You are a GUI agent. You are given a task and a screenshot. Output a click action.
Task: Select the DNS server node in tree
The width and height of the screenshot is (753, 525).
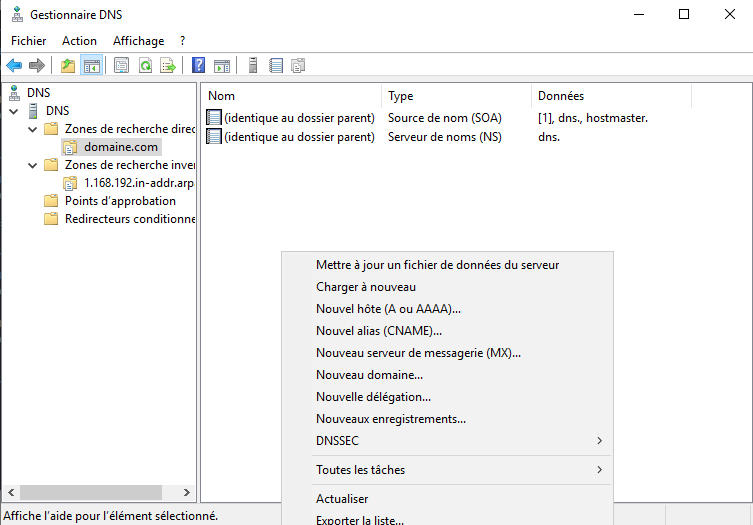pyautogui.click(x=58, y=111)
